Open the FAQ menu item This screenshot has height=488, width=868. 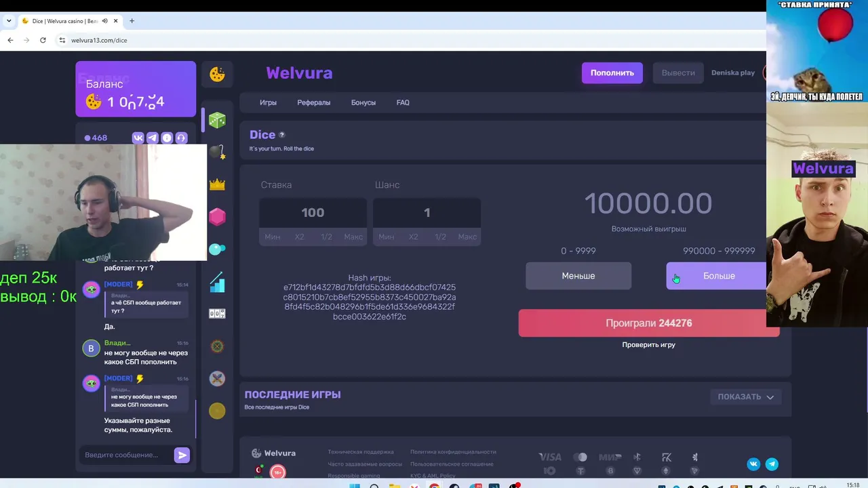pos(403,102)
